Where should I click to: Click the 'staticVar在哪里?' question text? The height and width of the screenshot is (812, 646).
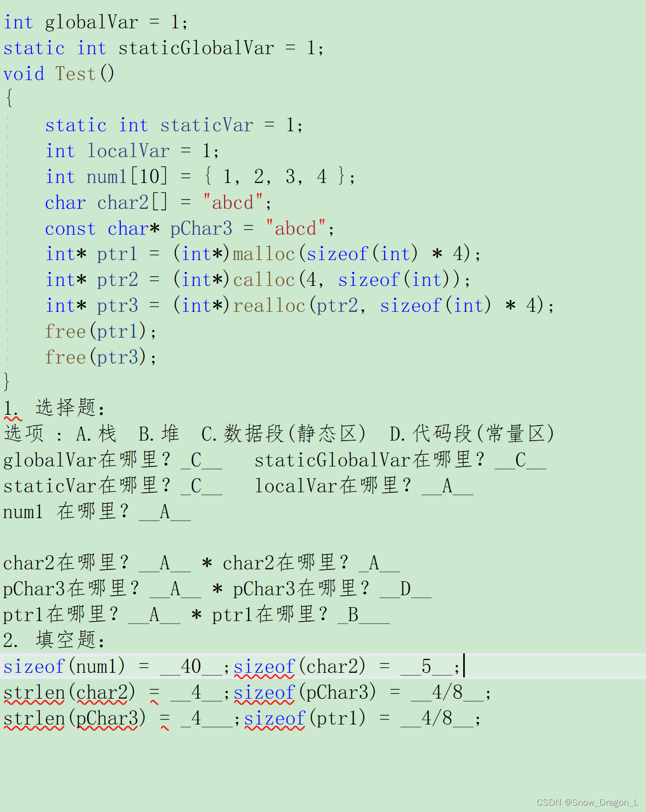(x=87, y=486)
